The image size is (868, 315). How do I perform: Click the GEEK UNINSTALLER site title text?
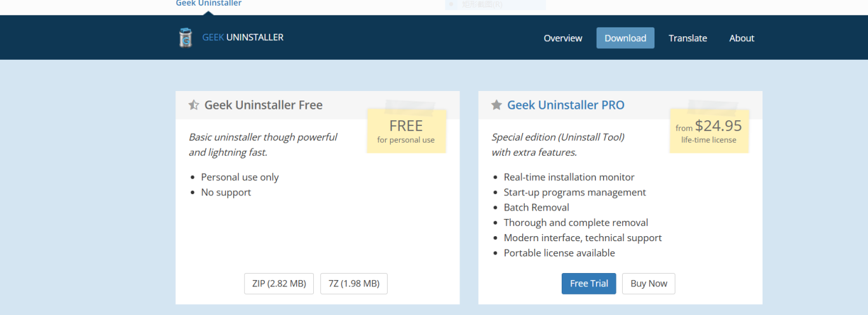click(x=243, y=38)
